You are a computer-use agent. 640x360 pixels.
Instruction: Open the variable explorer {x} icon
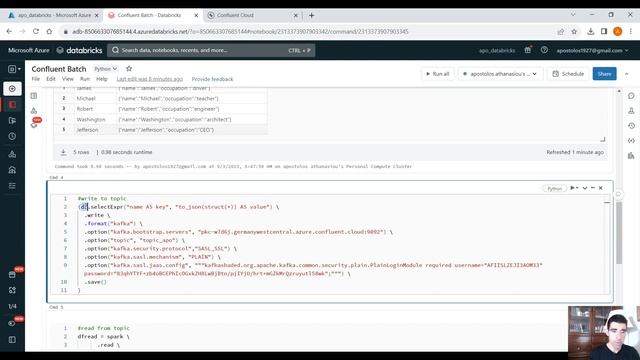click(x=631, y=141)
